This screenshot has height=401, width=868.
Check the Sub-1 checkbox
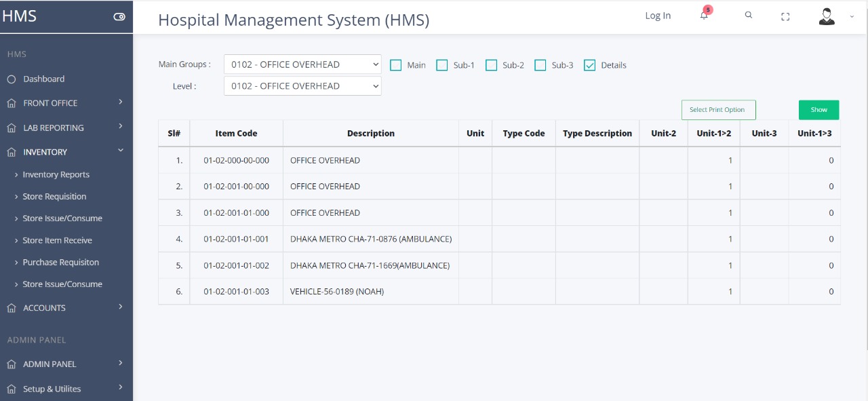441,64
